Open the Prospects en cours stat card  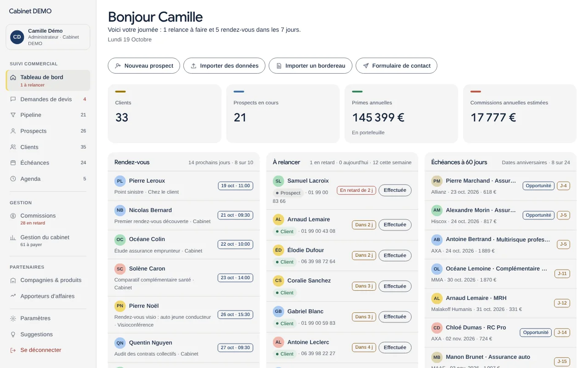(x=283, y=114)
